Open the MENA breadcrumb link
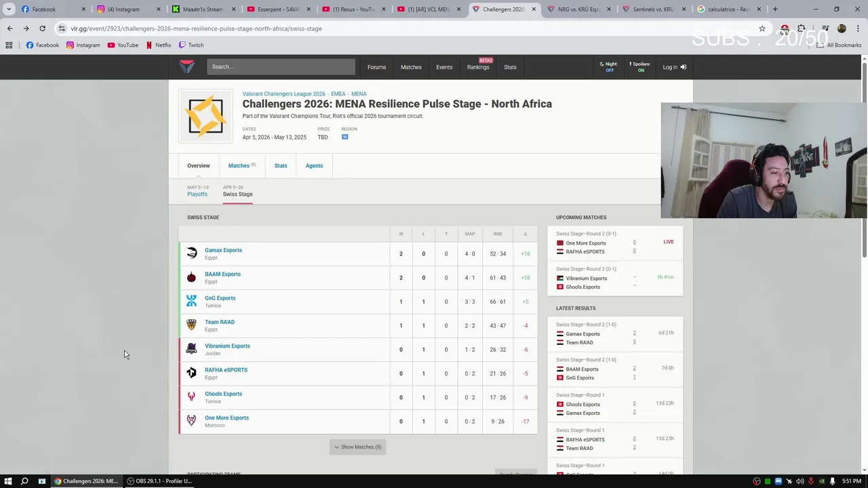The height and width of the screenshot is (488, 868). [359, 94]
